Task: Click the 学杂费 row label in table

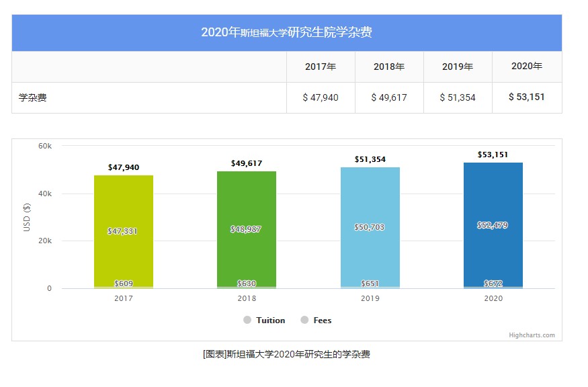Action: [x=33, y=97]
